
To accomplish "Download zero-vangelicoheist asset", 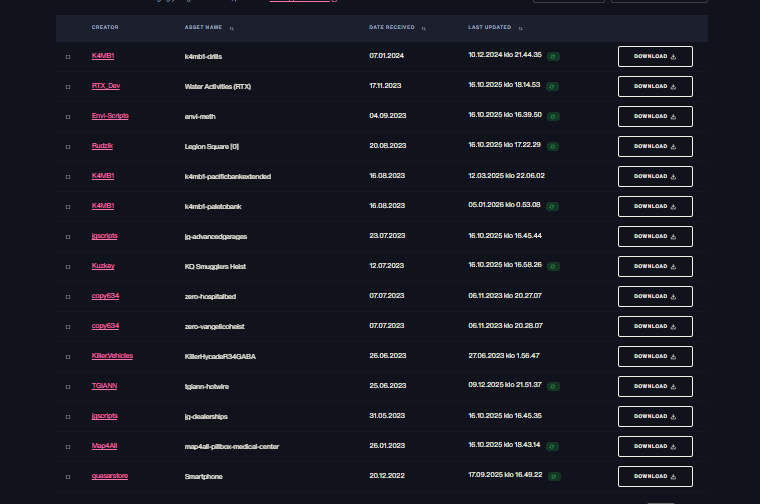I will click(x=655, y=327).
